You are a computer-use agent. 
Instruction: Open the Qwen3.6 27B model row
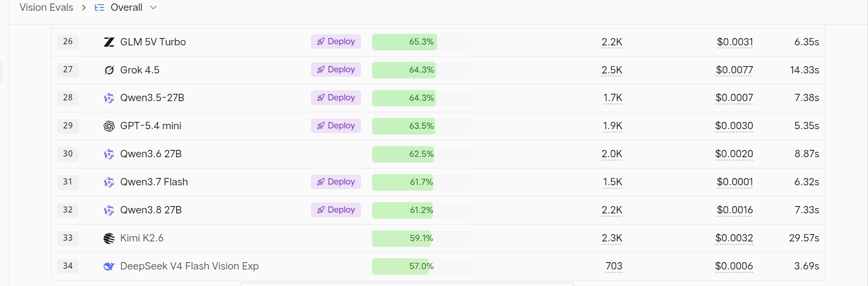click(438, 154)
